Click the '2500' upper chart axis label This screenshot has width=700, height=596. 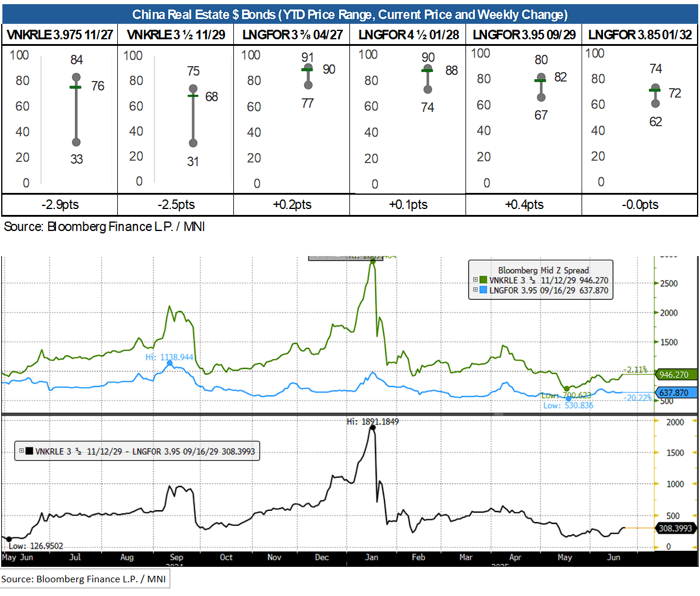pos(669,283)
